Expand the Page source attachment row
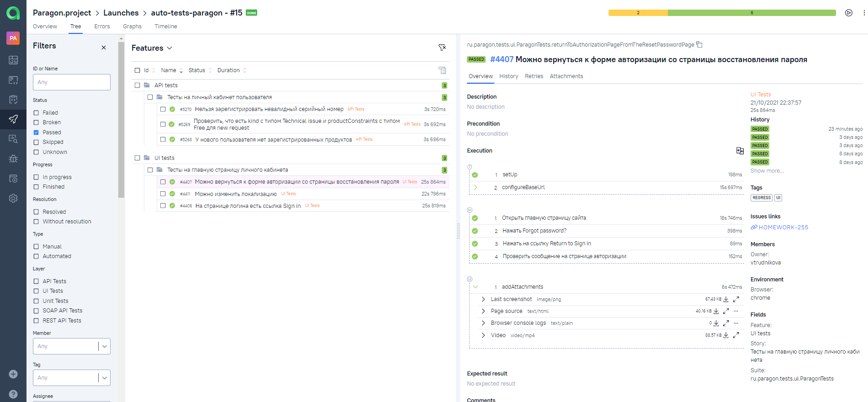This screenshot has width=868, height=402. click(483, 311)
